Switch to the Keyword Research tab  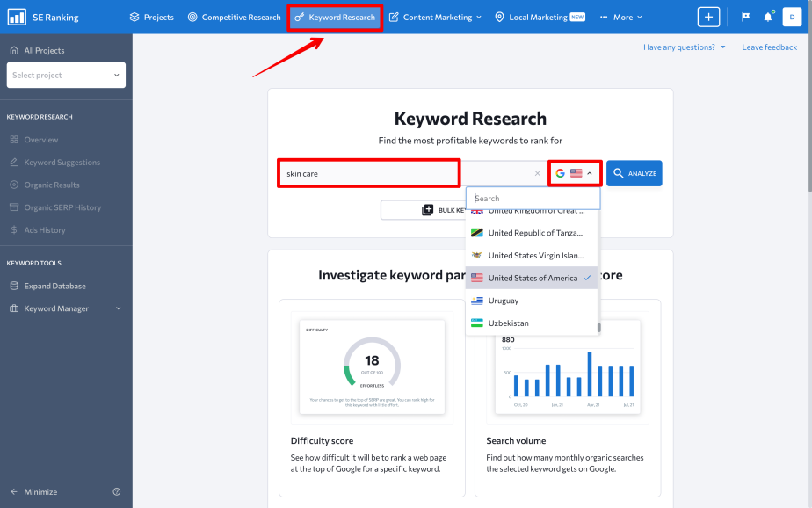click(x=335, y=17)
